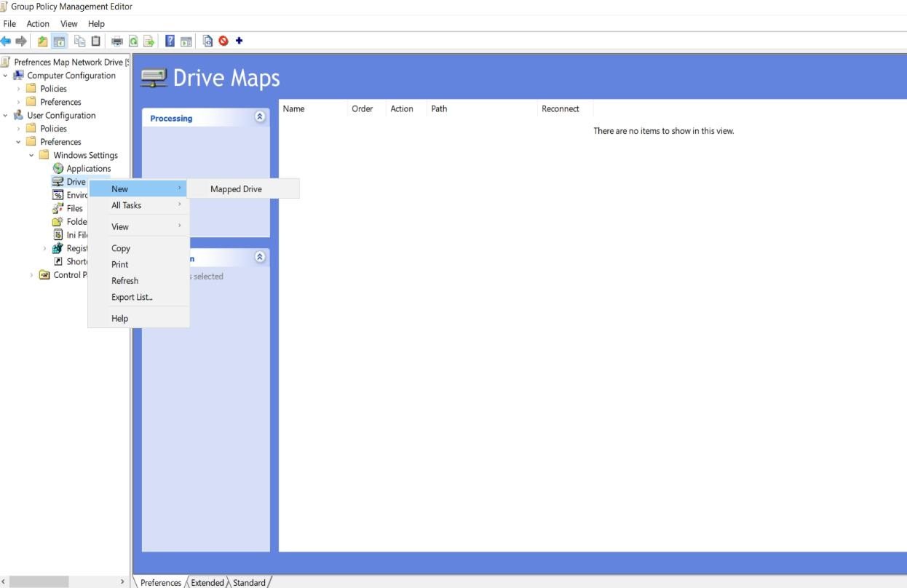Select Refresh in the context menu
This screenshot has height=588, width=907.
[x=138, y=280]
